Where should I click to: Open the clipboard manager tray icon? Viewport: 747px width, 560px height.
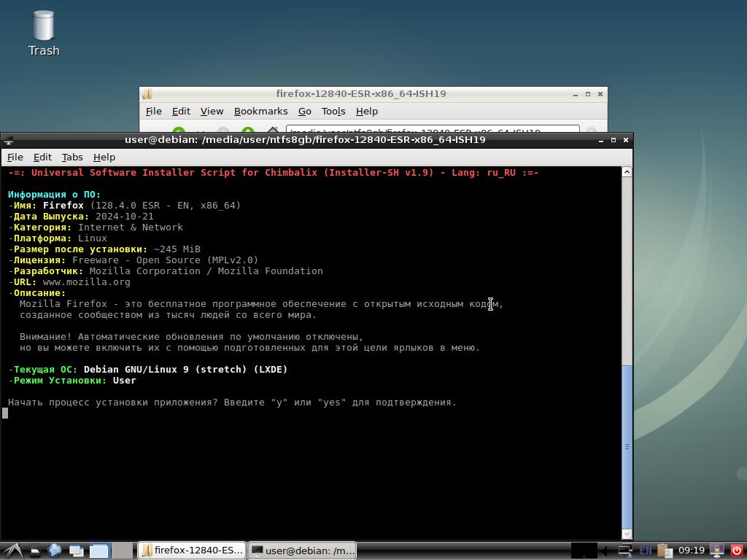665,551
